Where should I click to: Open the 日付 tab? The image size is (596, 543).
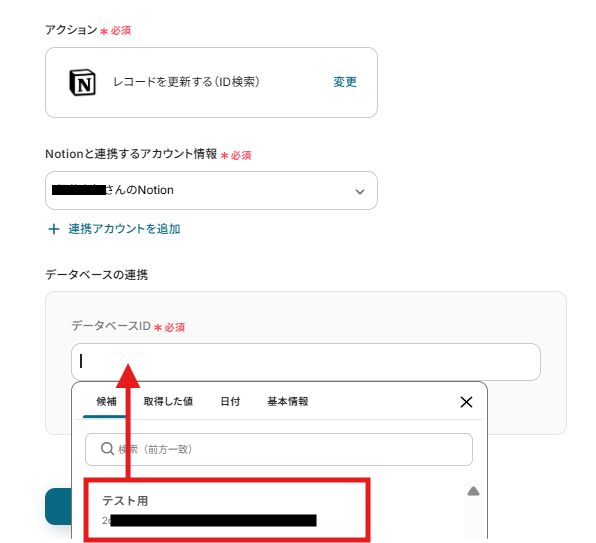pyautogui.click(x=230, y=401)
